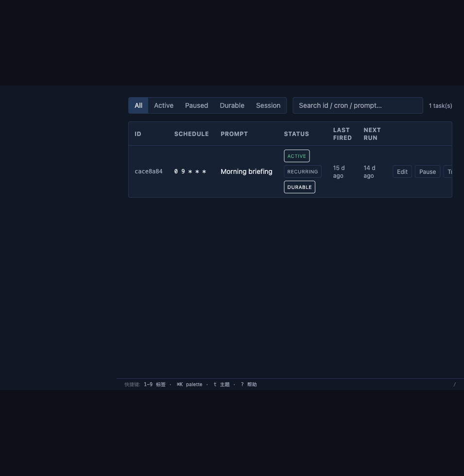This screenshot has width=464, height=476.
Task: Click the SCHEDULE column header
Action: tap(191, 134)
